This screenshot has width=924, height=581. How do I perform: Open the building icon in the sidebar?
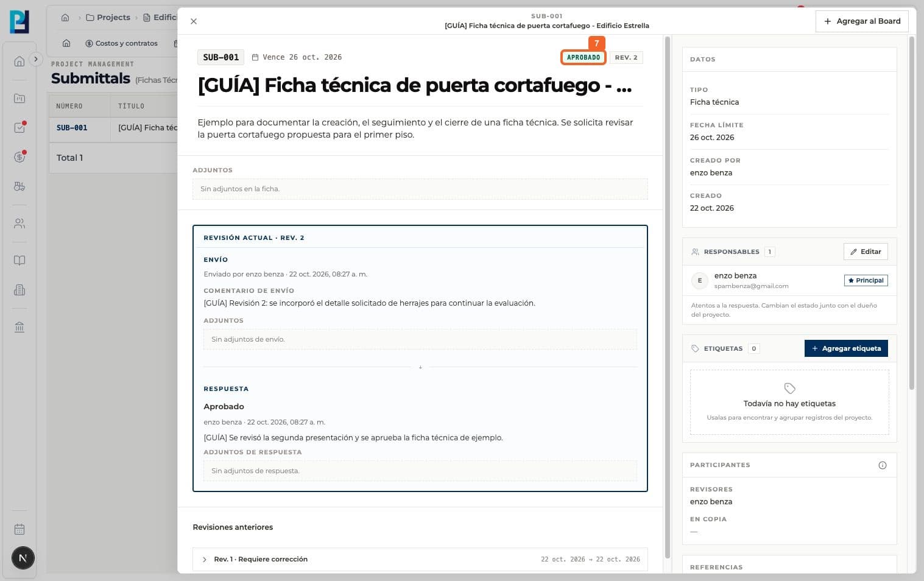[19, 290]
